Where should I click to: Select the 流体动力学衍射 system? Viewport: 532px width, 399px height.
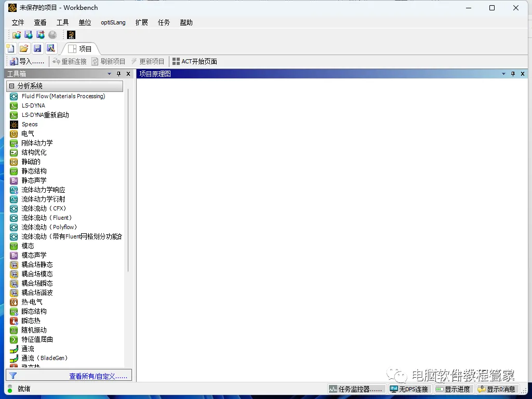[x=43, y=199]
